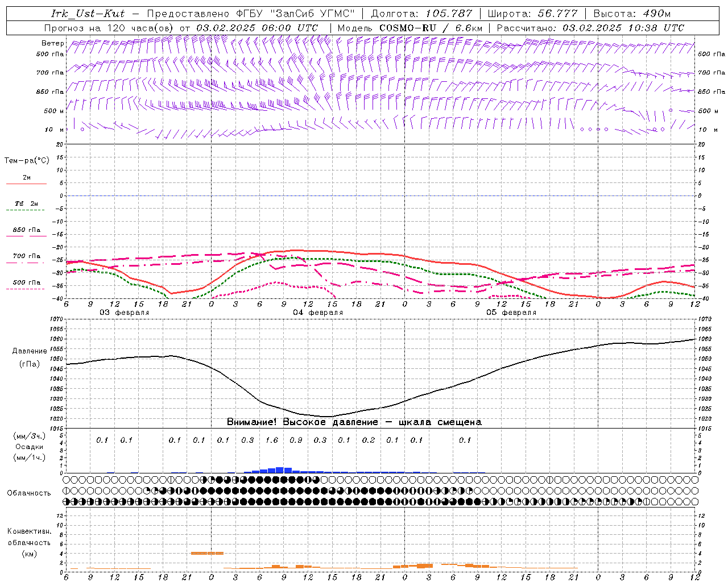Image resolution: width=728 pixels, height=582 pixels.
Task: Click the Облачность cloud cover row label
Action: pos(29,493)
